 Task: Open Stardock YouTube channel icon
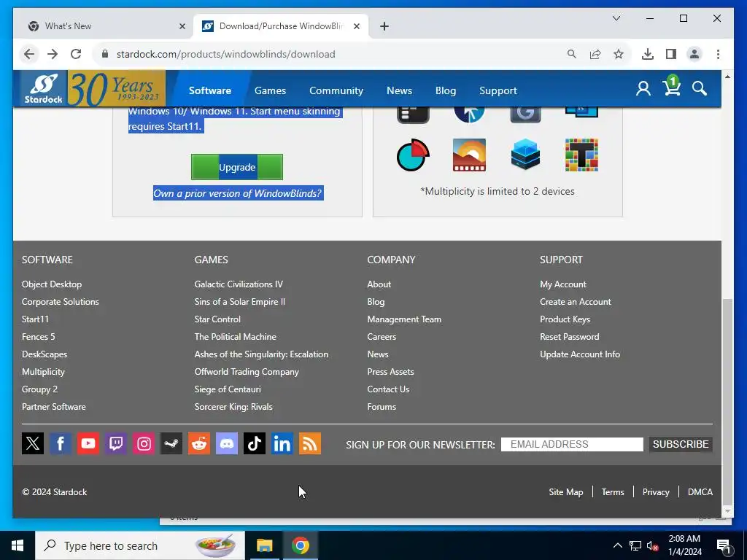(x=88, y=443)
